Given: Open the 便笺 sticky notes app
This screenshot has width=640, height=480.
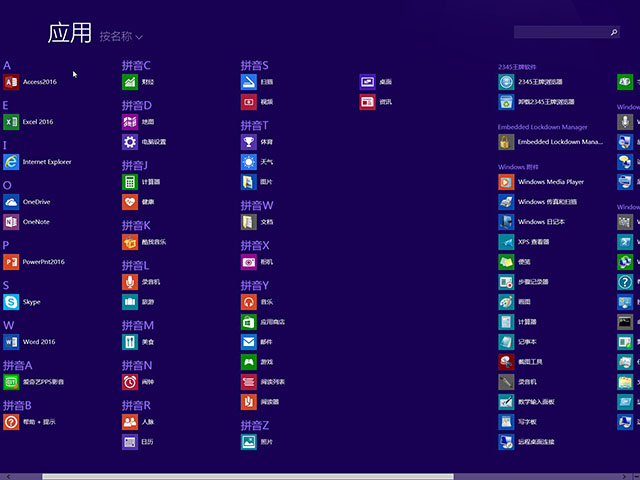Looking at the screenshot, I should point(515,262).
